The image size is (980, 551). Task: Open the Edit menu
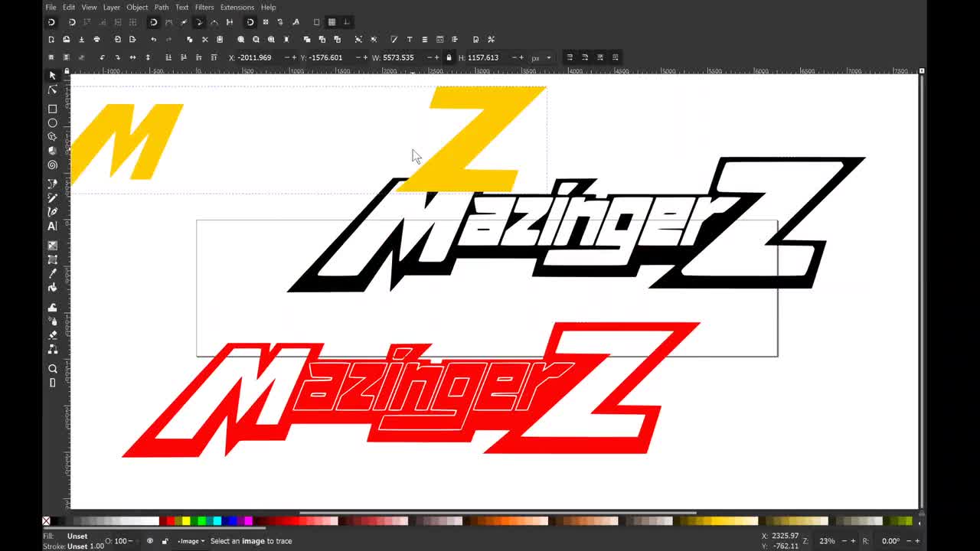tap(69, 7)
